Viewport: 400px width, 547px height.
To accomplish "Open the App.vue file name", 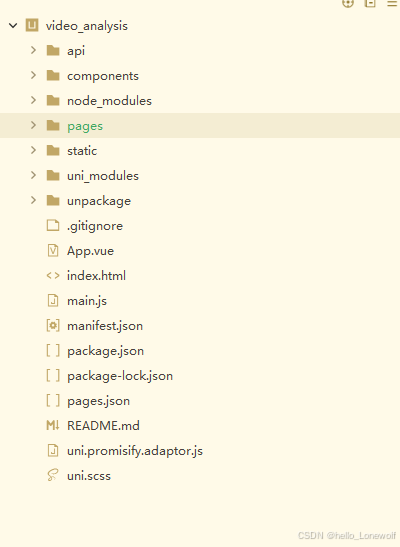I will [91, 251].
